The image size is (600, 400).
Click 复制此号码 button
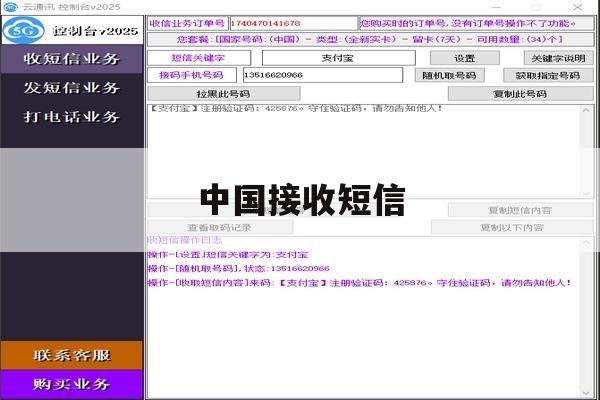tap(520, 94)
